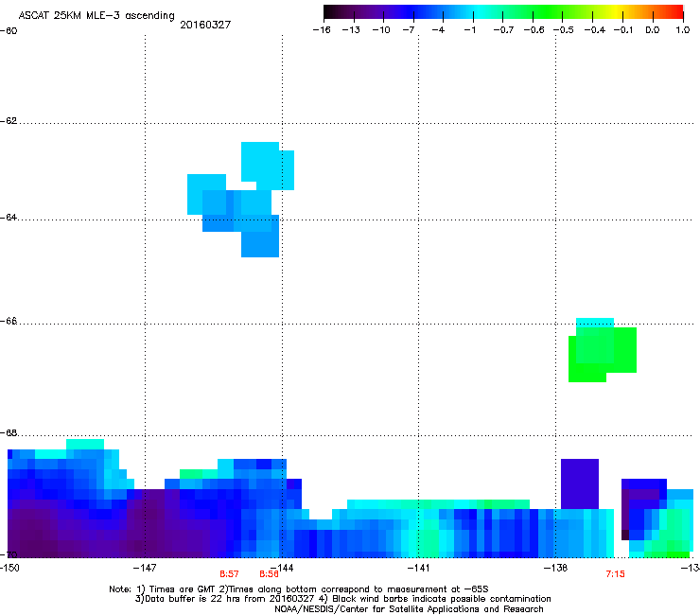Click the -66 latitude axis label
The height and width of the screenshot is (615, 700).
[9, 321]
